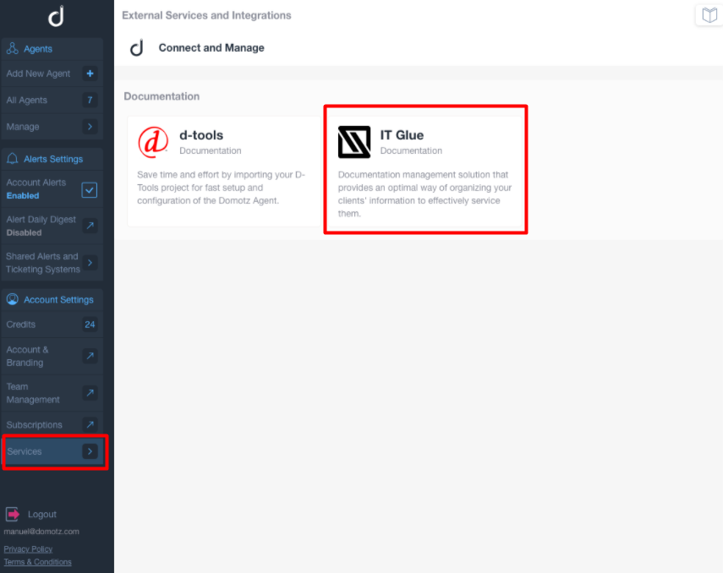Viewport: 728px width, 573px height.
Task: Select the d-tools red logo icon
Action: (152, 142)
